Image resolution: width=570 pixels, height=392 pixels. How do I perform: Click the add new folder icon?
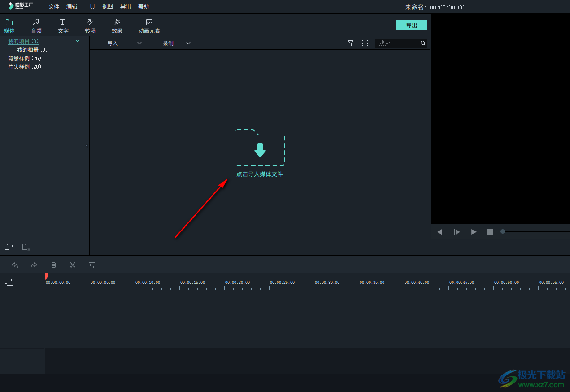(x=9, y=247)
